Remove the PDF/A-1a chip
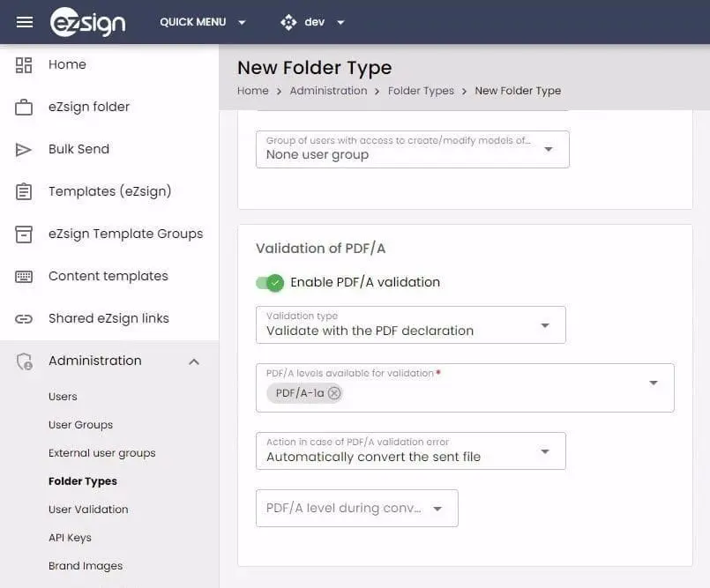The height and width of the screenshot is (588, 710). 334,393
